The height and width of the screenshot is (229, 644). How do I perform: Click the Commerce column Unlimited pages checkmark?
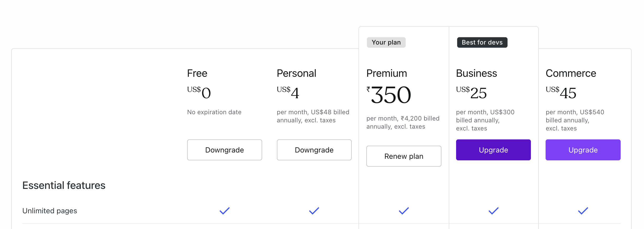(583, 211)
